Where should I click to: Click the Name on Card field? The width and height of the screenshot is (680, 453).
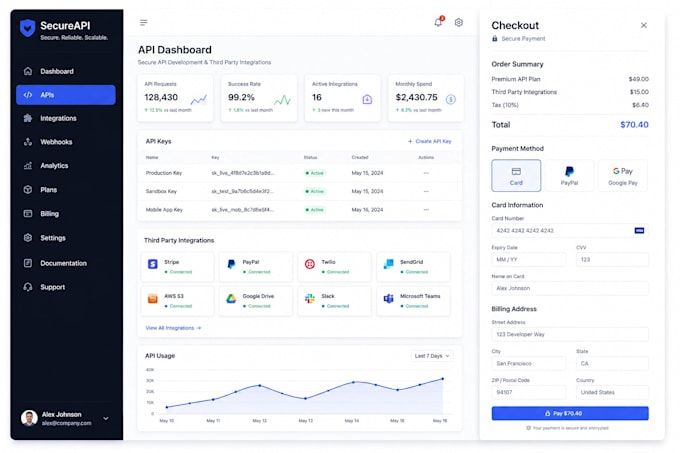coord(570,288)
